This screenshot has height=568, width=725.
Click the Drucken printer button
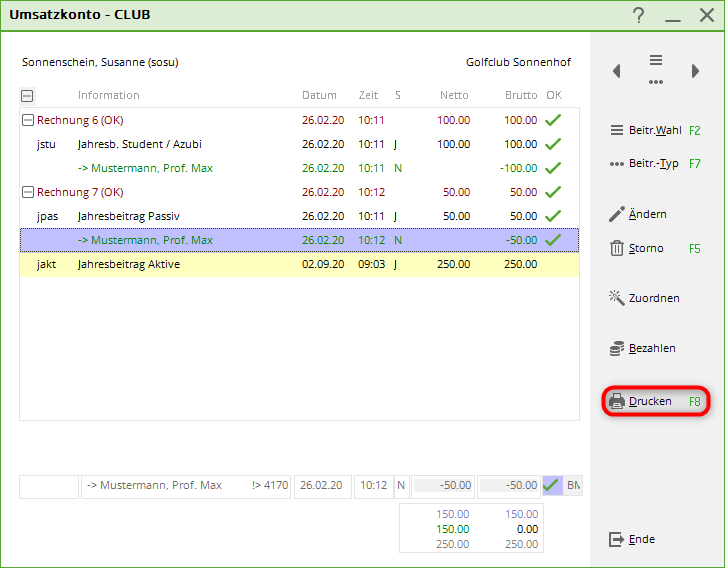point(655,401)
